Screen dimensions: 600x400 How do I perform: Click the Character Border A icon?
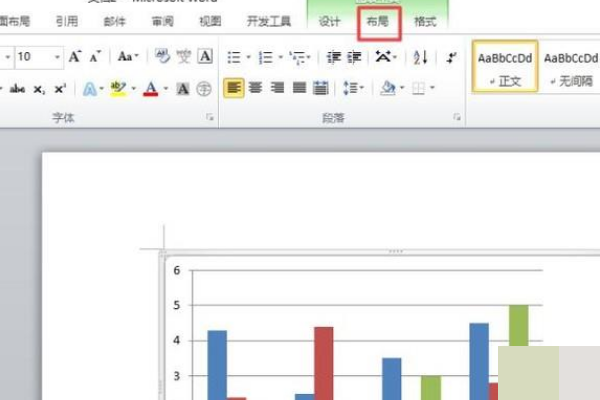pos(205,57)
